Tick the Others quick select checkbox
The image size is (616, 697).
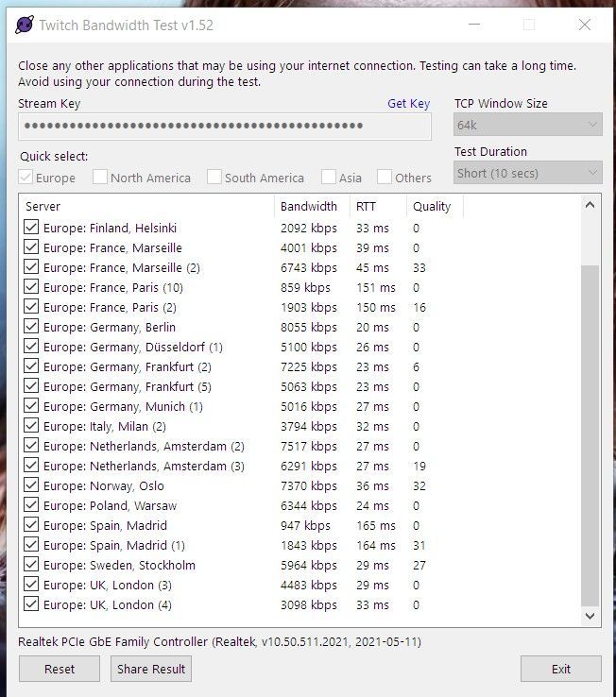(x=385, y=178)
